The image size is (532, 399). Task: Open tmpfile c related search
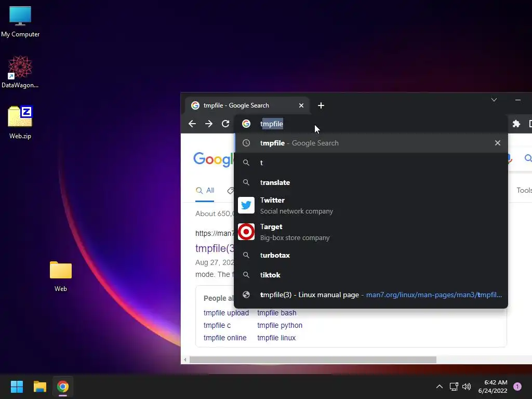click(x=217, y=325)
